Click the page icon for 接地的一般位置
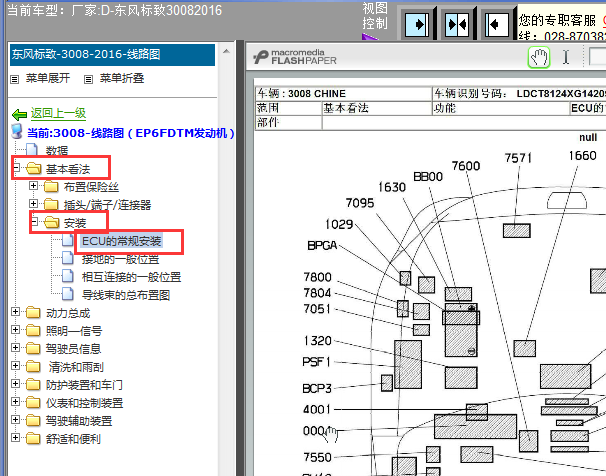Screen dimensions: 606x476 point(68,258)
